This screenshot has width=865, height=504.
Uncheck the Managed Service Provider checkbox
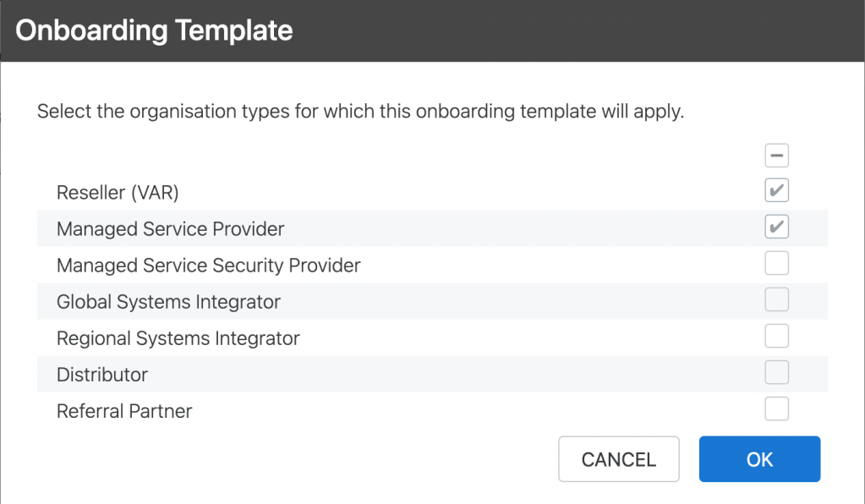(x=776, y=227)
